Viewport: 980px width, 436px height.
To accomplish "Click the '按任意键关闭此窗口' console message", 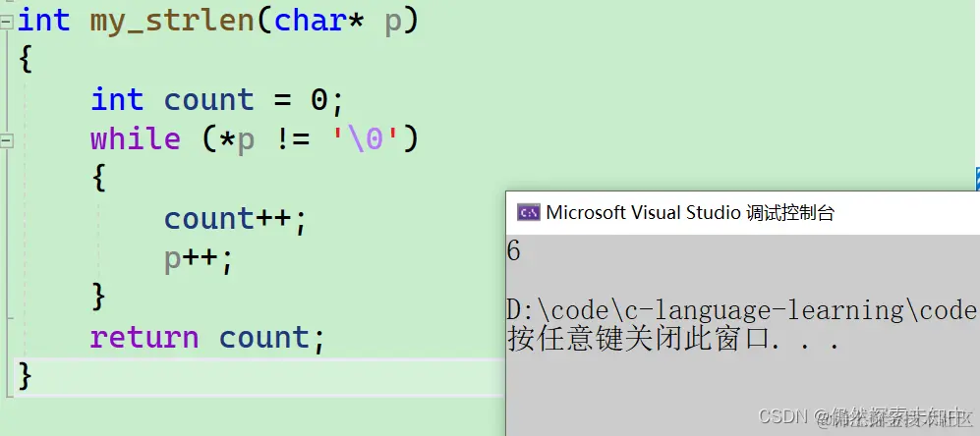I will click(x=672, y=341).
